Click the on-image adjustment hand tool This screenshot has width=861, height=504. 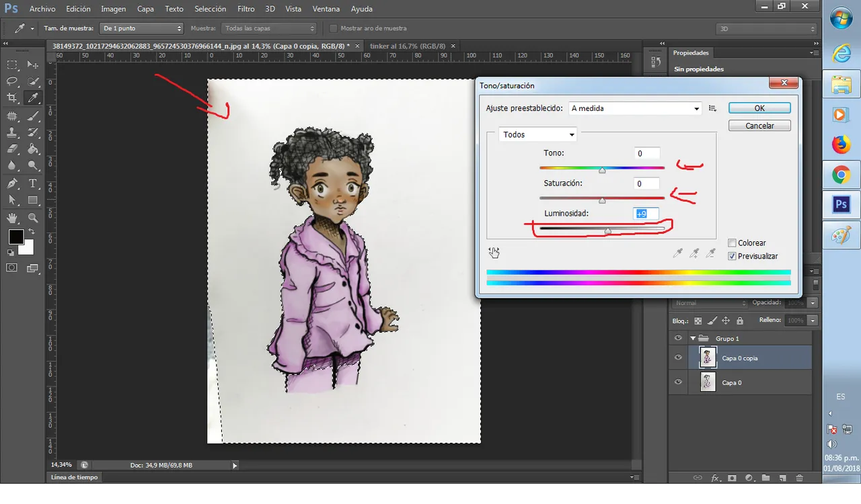point(494,253)
